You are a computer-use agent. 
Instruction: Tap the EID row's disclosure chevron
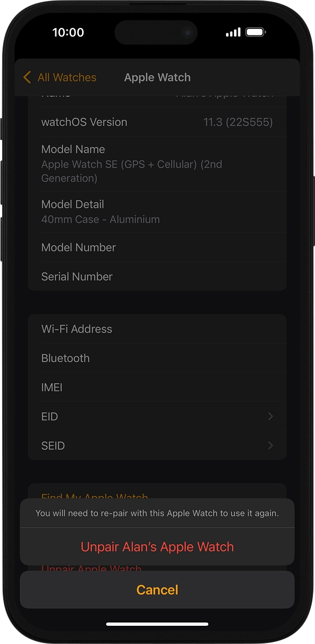point(270,416)
